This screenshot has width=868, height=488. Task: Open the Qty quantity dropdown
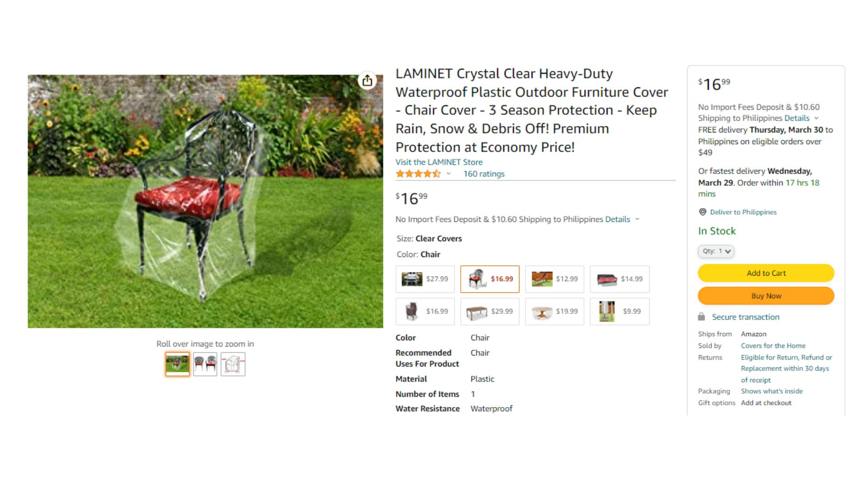point(716,251)
